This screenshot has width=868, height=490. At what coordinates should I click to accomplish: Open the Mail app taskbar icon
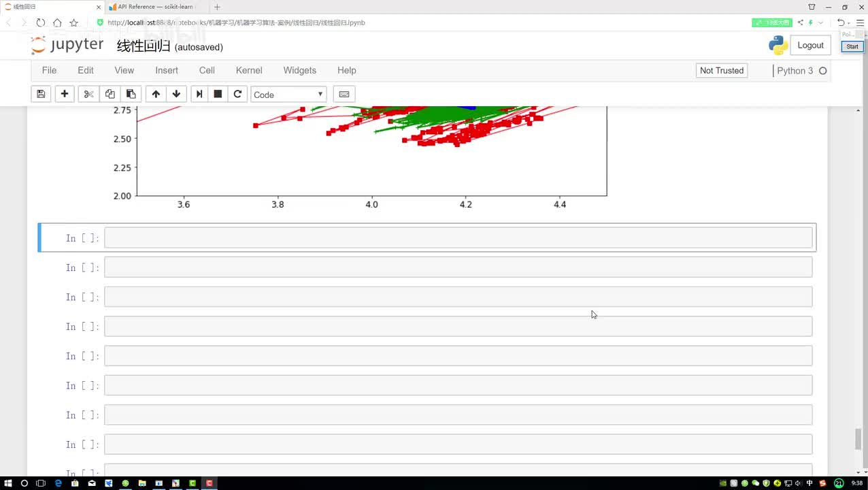coord(92,483)
